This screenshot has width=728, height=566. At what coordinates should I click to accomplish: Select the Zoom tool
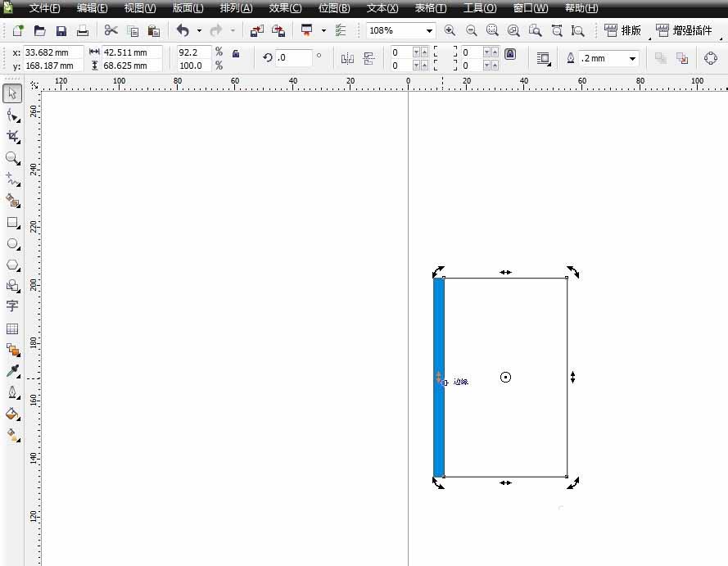tap(12, 158)
